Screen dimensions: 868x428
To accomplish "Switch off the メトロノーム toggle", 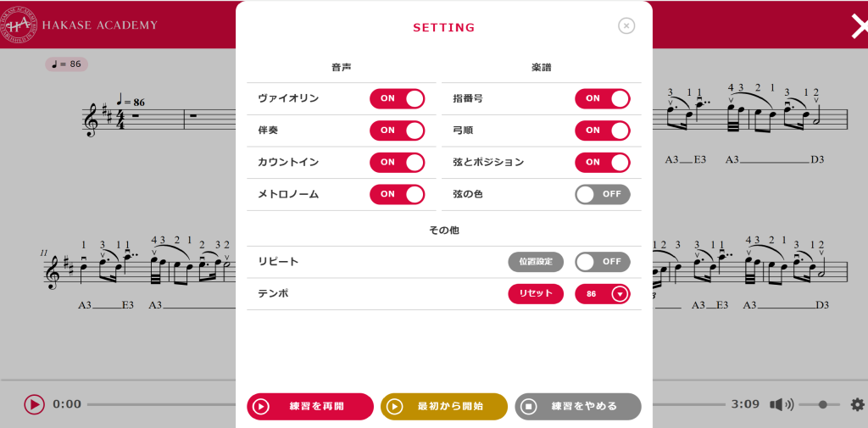I will (x=397, y=194).
